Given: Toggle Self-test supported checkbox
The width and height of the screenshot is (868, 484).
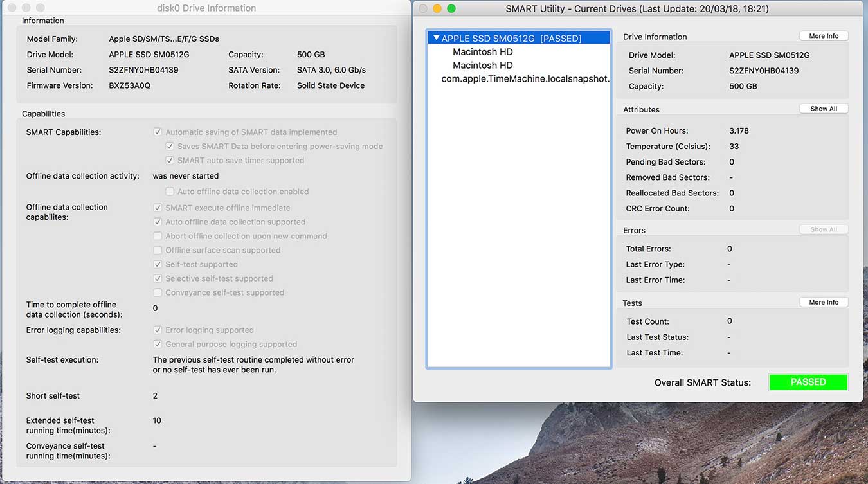Looking at the screenshot, I should click(x=158, y=264).
